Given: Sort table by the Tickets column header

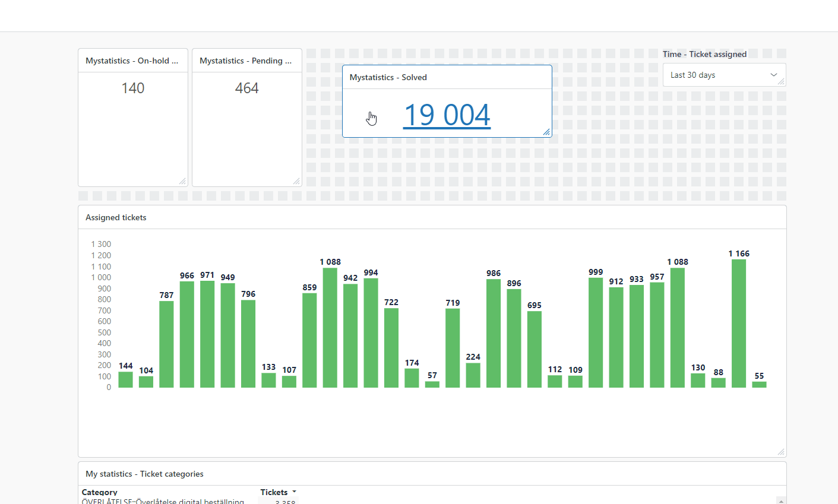Looking at the screenshot, I should [x=274, y=492].
